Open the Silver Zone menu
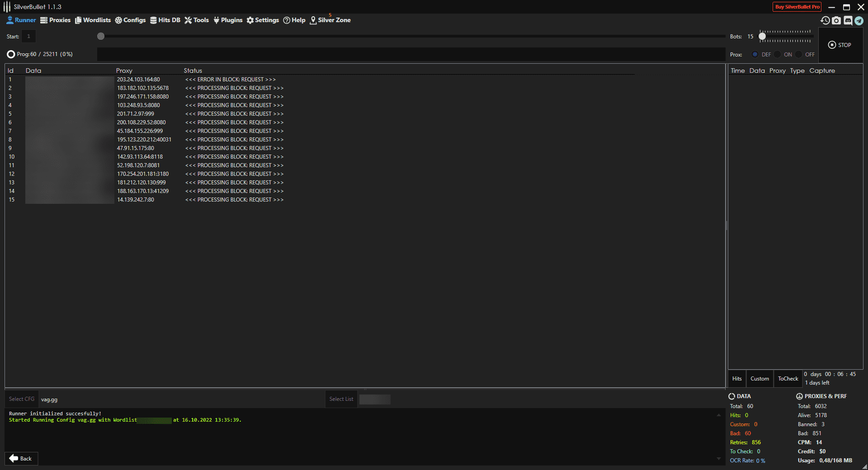Image resolution: width=868 pixels, height=470 pixels. [x=330, y=20]
